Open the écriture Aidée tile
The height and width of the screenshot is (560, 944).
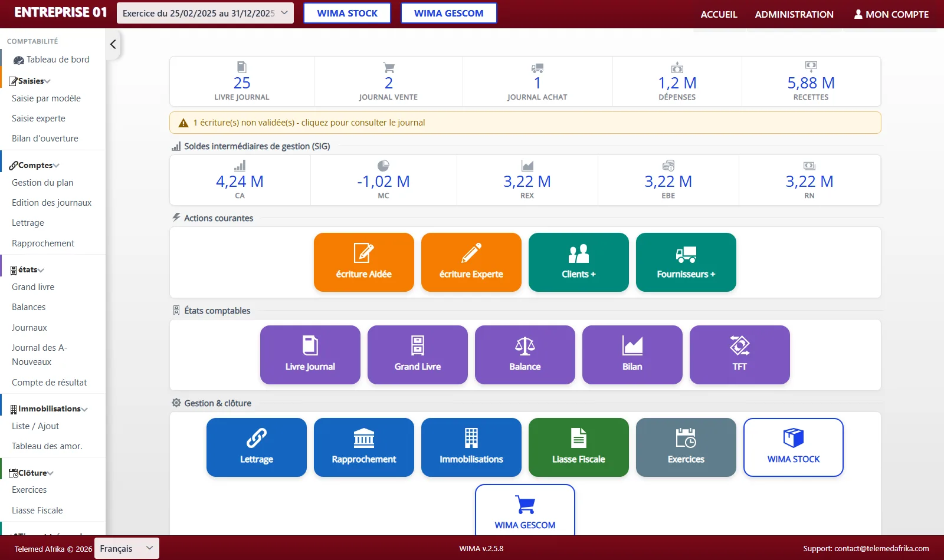(x=364, y=262)
